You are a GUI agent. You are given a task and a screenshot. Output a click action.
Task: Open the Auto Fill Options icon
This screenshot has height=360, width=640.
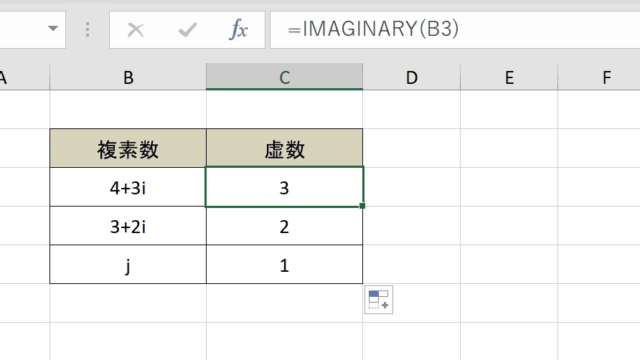(x=379, y=300)
